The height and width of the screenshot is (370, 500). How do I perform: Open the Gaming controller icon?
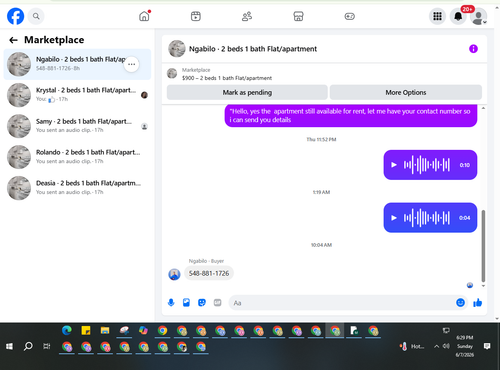(x=350, y=16)
